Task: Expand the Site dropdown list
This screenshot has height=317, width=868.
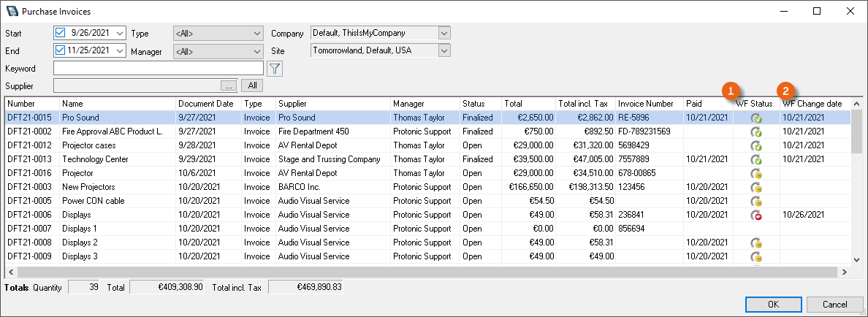Action: click(444, 50)
